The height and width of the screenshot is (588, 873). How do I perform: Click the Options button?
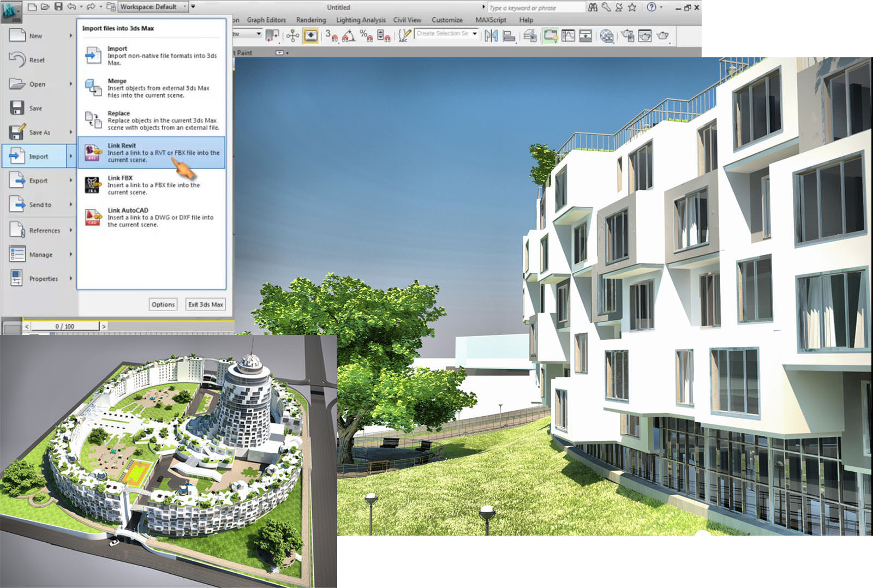point(163,304)
